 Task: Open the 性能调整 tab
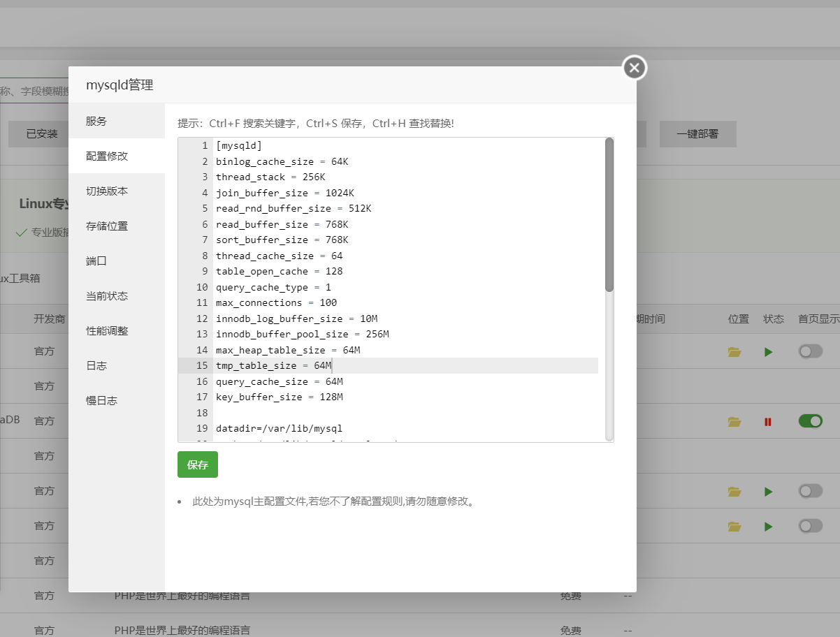point(117,330)
